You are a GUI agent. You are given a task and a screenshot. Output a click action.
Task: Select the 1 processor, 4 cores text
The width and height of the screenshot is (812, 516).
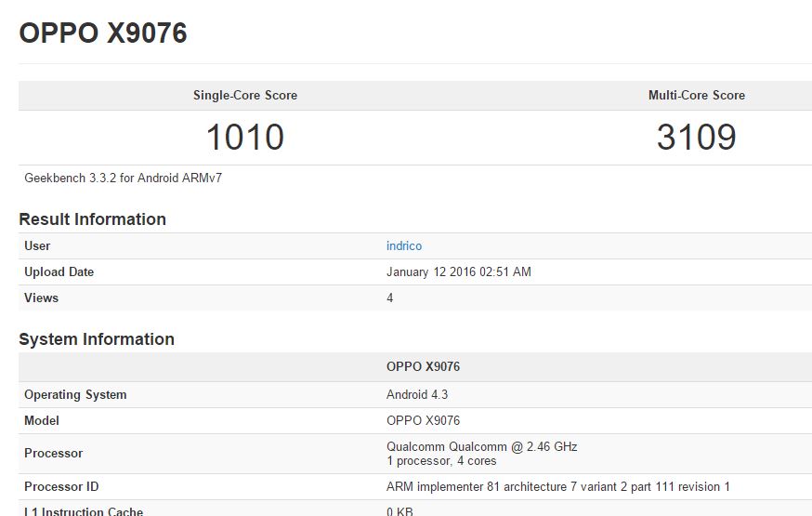(x=441, y=461)
